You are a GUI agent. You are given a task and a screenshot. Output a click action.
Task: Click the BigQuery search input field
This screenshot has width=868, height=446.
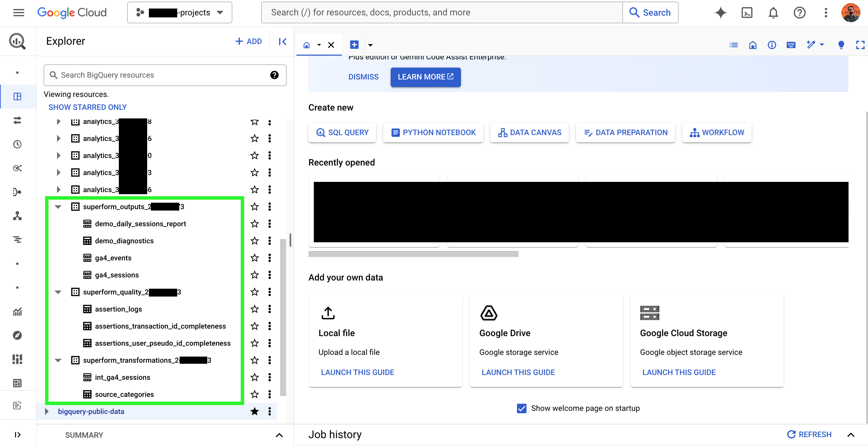(x=163, y=74)
